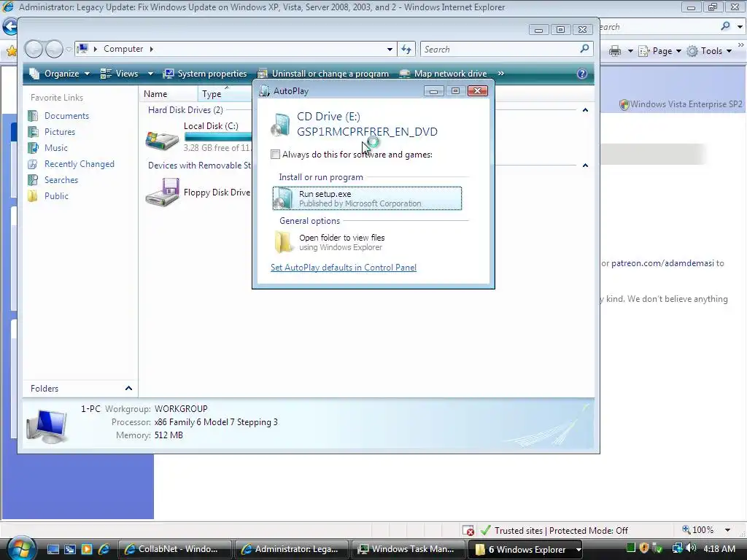
Task: Open the Explorer help icon
Action: 581,74
